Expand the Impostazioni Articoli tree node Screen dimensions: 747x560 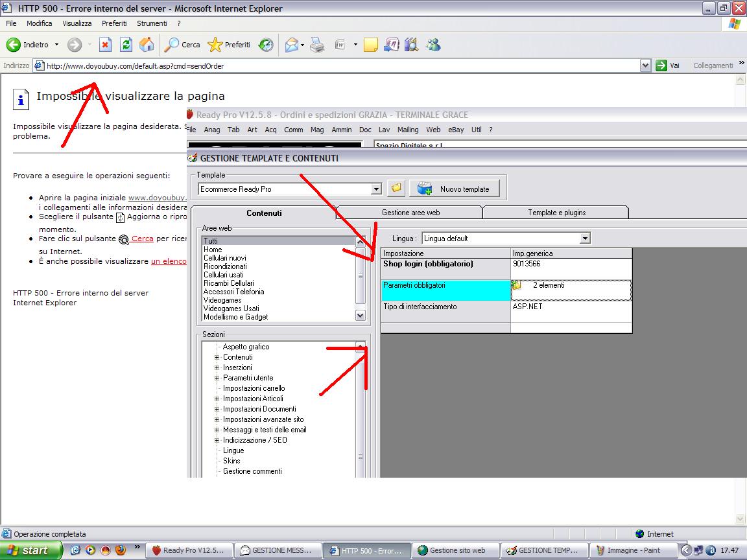tap(217, 399)
